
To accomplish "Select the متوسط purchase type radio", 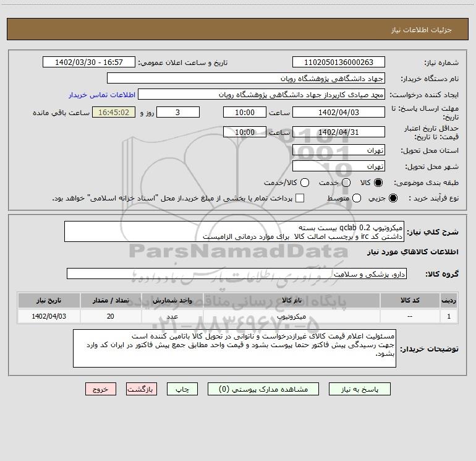I will click(357, 198).
